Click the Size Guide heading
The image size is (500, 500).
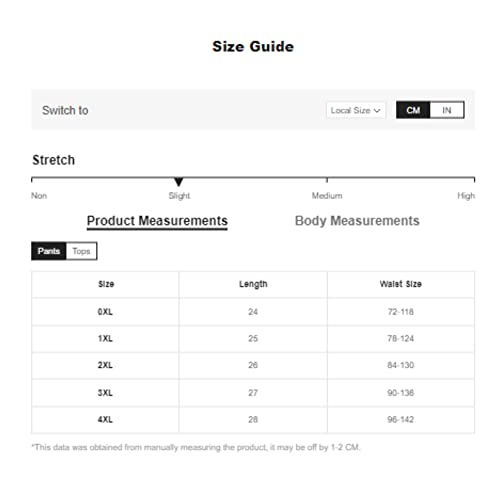(253, 47)
